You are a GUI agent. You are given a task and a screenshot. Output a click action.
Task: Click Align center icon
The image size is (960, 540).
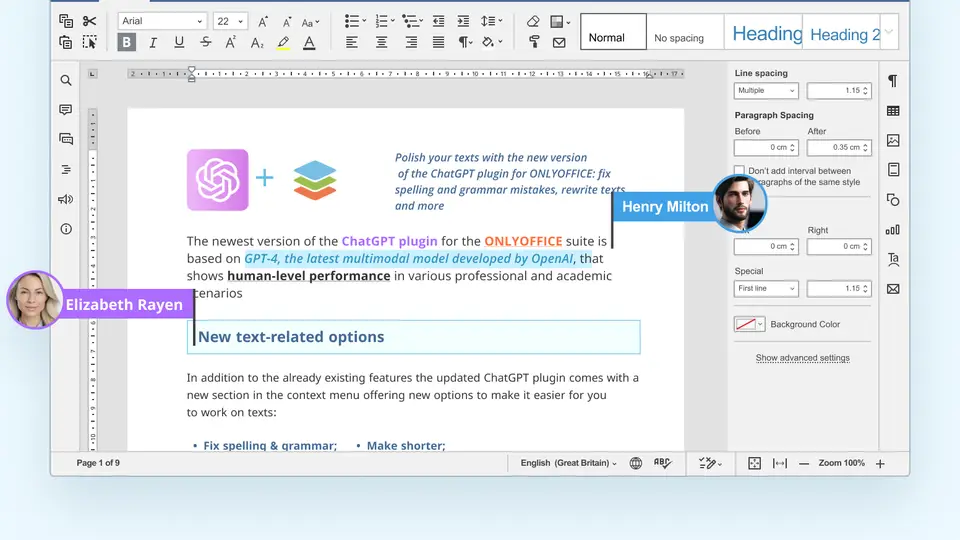[381, 42]
